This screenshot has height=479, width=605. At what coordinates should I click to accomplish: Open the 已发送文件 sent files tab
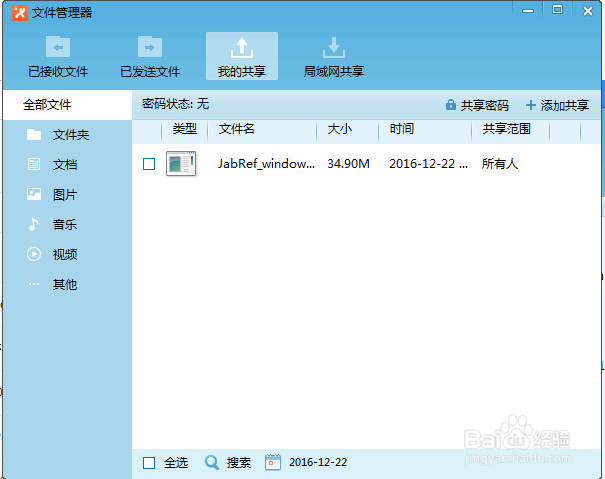150,57
